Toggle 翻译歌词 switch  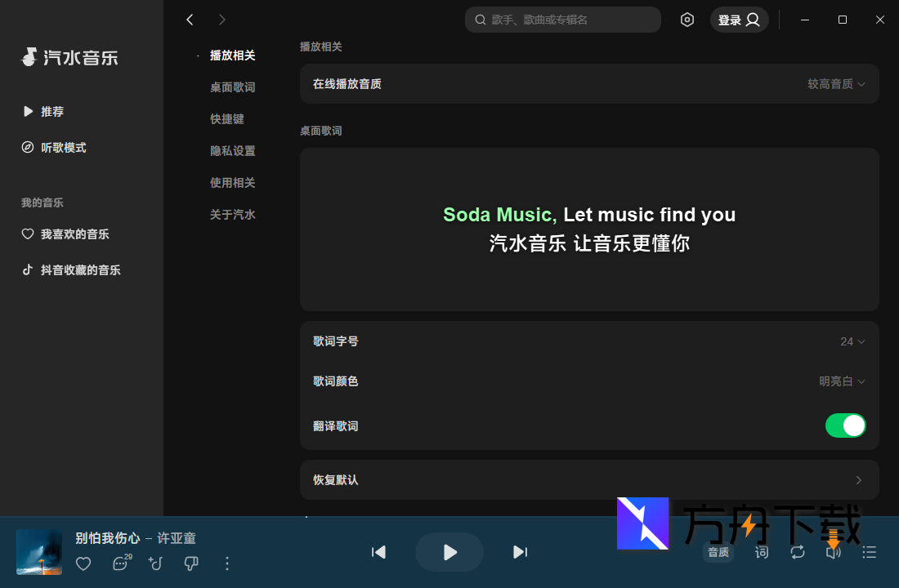click(846, 425)
